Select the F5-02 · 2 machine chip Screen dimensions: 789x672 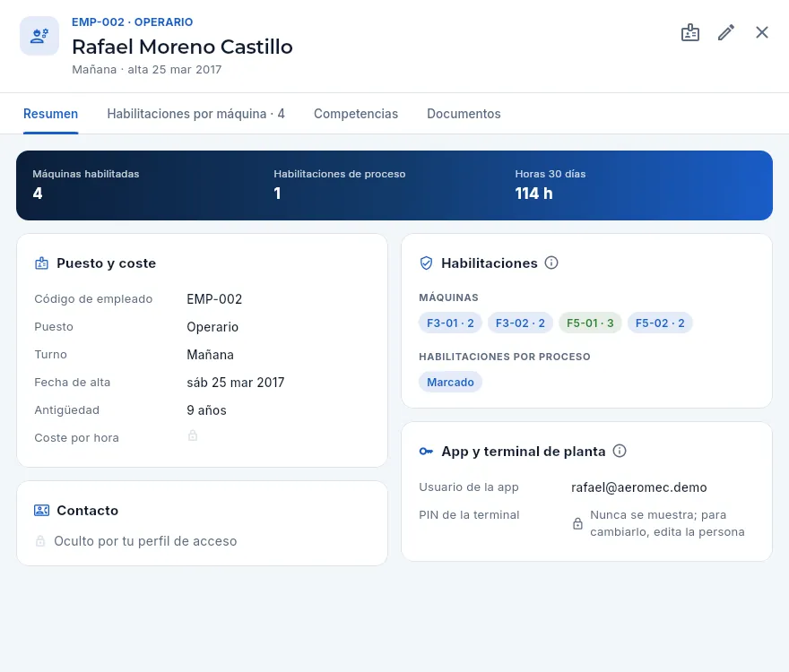[660, 323]
